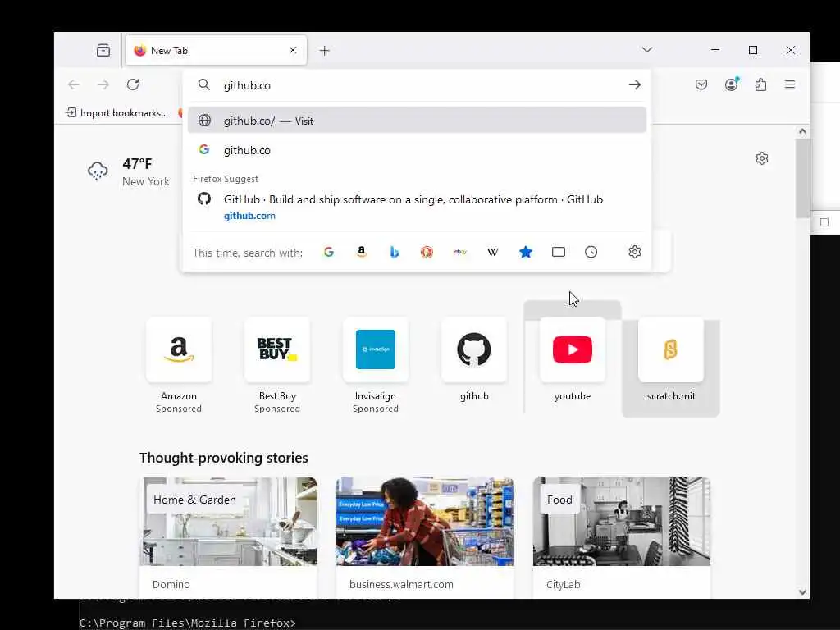
Task: Search this time with Google
Action: pos(329,253)
